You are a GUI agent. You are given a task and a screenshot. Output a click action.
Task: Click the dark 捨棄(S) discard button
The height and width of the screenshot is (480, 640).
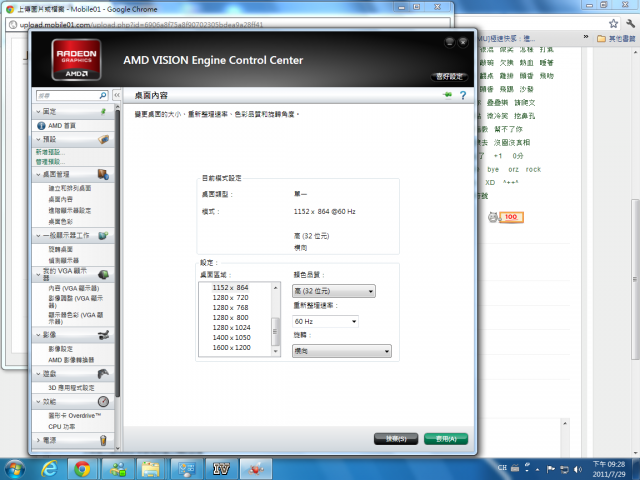(x=396, y=439)
